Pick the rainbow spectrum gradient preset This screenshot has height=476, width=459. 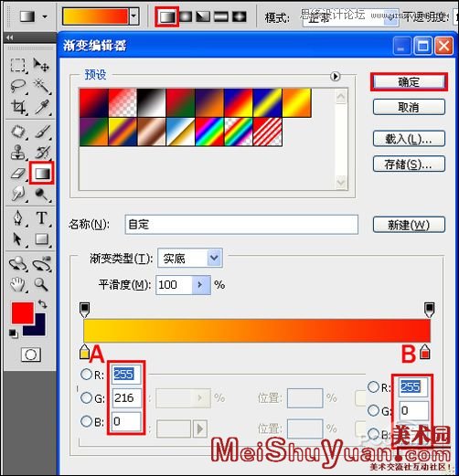(x=209, y=132)
